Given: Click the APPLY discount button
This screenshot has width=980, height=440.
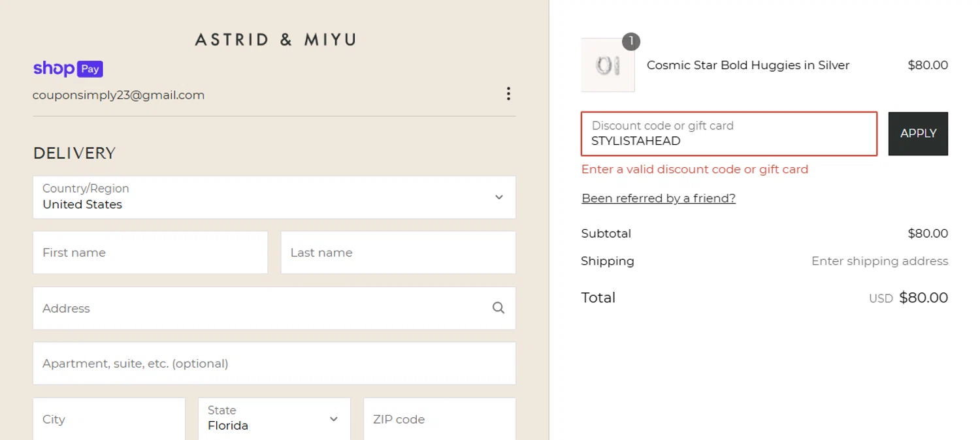Looking at the screenshot, I should coord(918,134).
